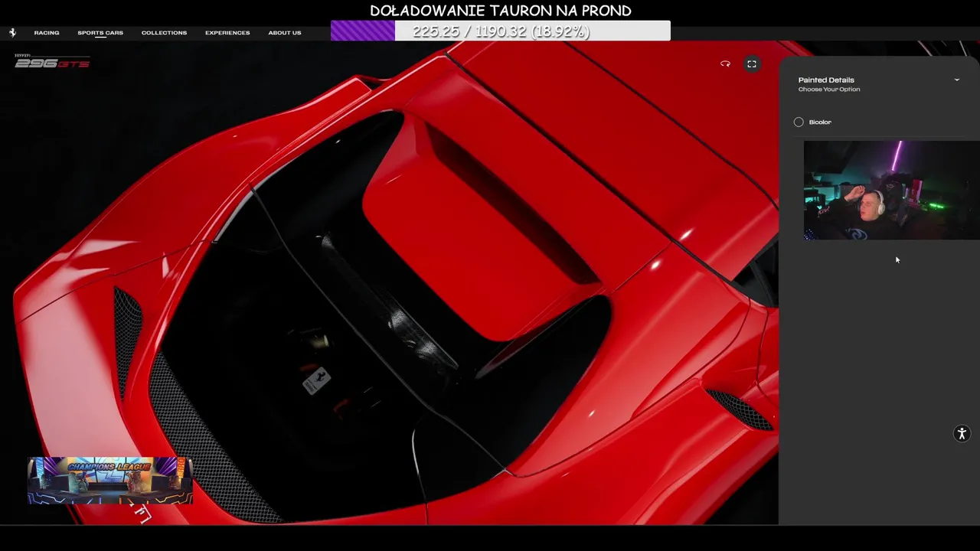Collapse the Painted Details panel
Image resolution: width=980 pixels, height=551 pixels.
(956, 80)
